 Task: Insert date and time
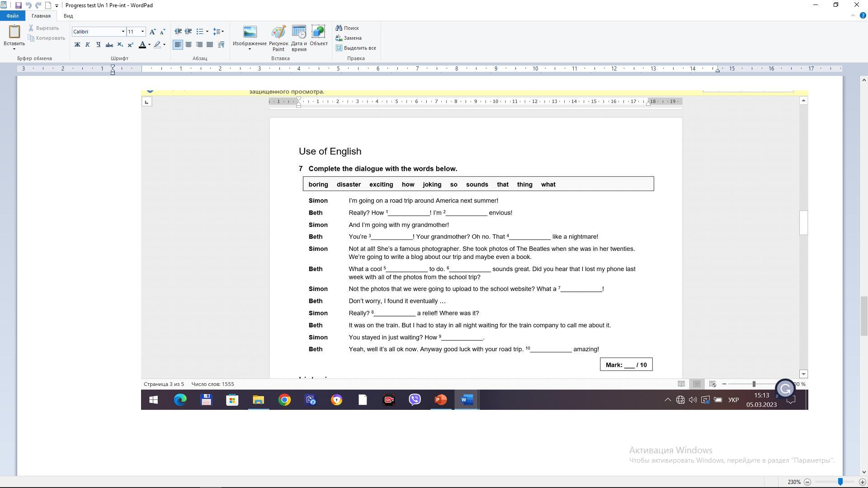[299, 38]
